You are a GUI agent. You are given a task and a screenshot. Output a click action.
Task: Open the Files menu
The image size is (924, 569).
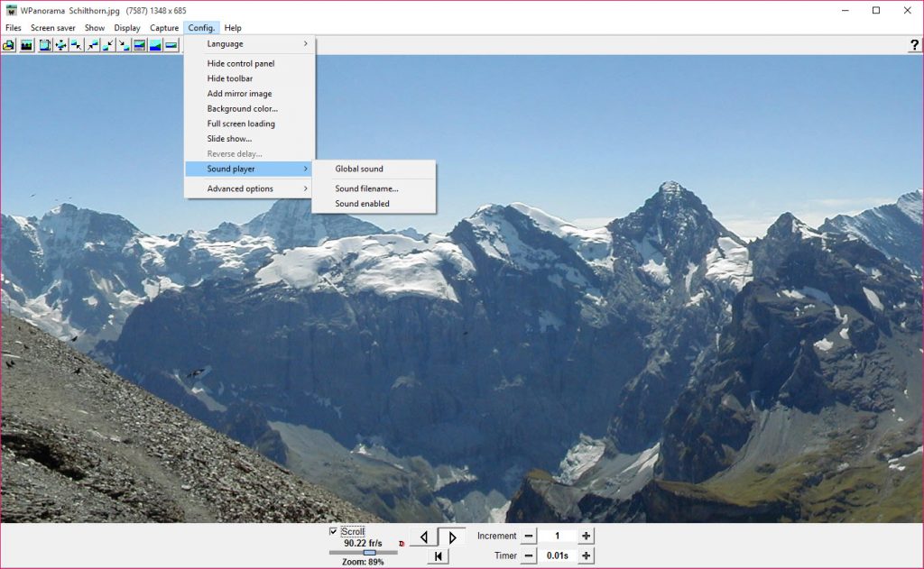[13, 28]
